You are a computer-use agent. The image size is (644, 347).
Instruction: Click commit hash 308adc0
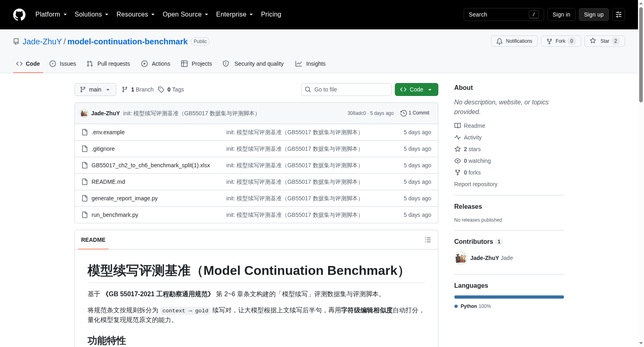click(357, 113)
